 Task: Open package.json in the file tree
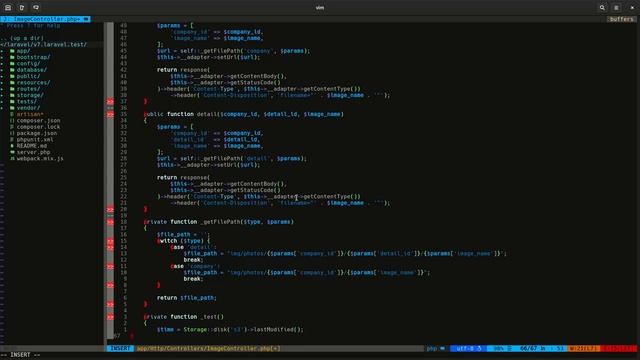click(37, 133)
